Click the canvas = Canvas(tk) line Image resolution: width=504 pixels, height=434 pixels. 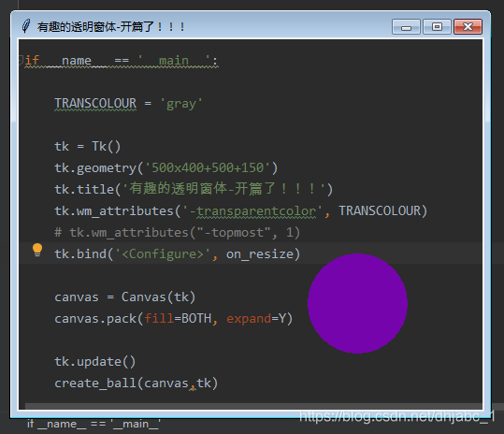coord(124,297)
